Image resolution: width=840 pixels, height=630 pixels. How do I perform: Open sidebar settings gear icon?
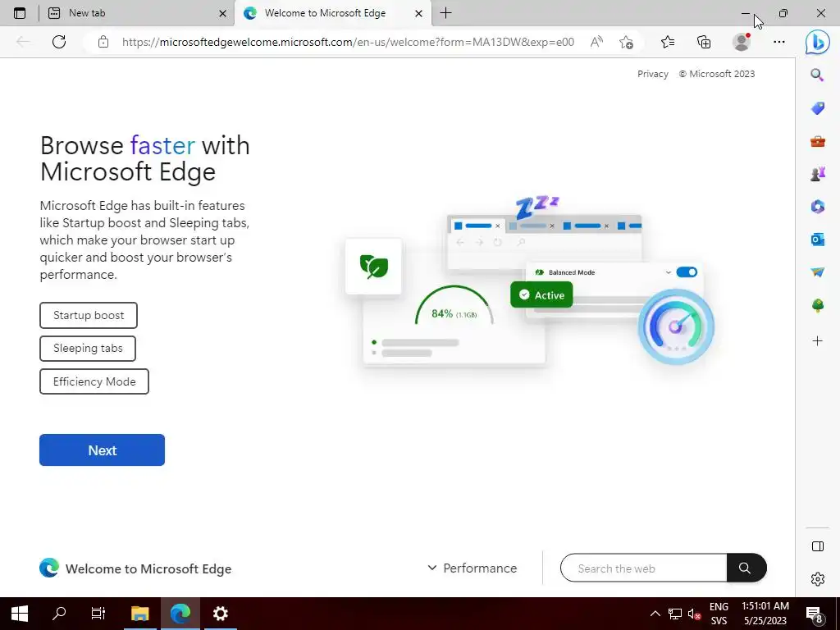(818, 579)
